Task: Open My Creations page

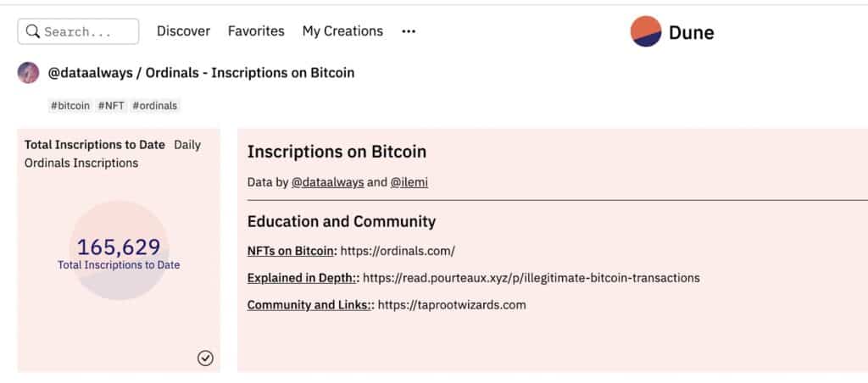Action: (x=342, y=31)
